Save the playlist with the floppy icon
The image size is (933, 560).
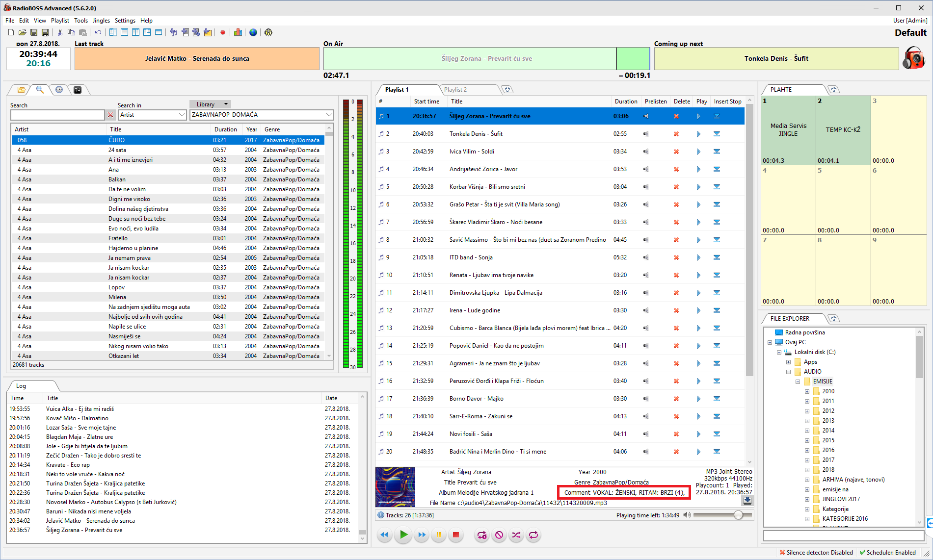(34, 32)
